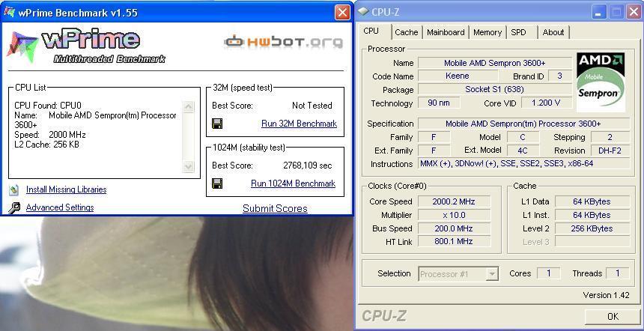Click the AMD Mobile Sempron logo
Image resolution: width=644 pixels, height=331 pixels.
click(x=601, y=82)
